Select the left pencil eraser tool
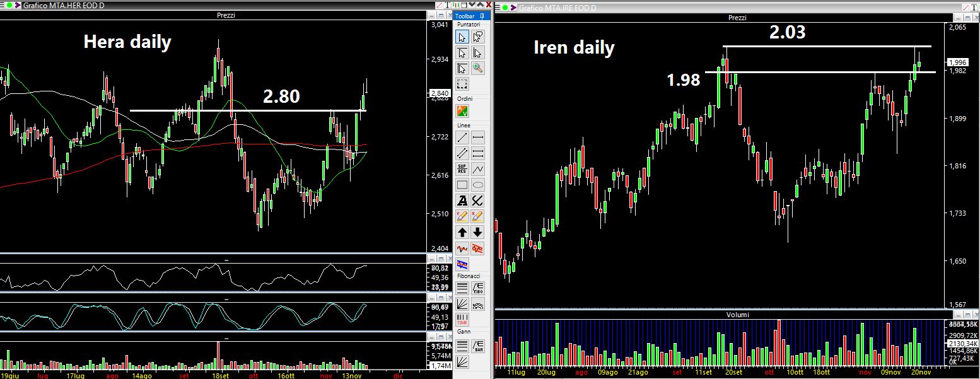 (x=462, y=216)
